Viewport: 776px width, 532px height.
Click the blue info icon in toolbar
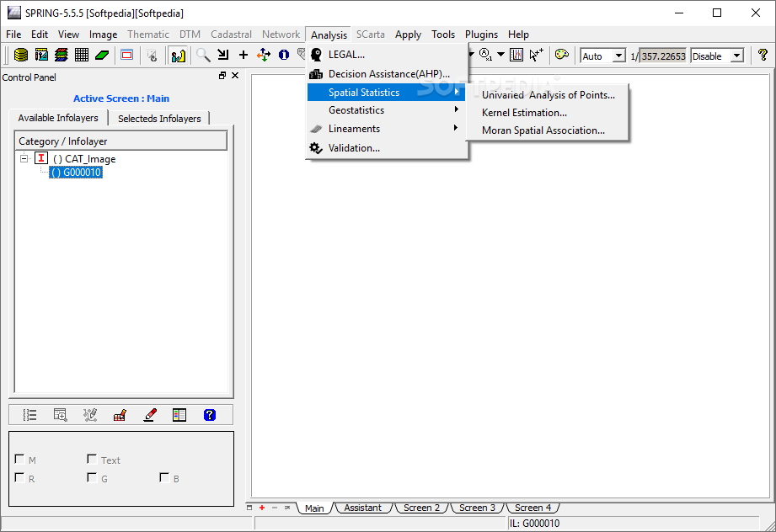284,55
